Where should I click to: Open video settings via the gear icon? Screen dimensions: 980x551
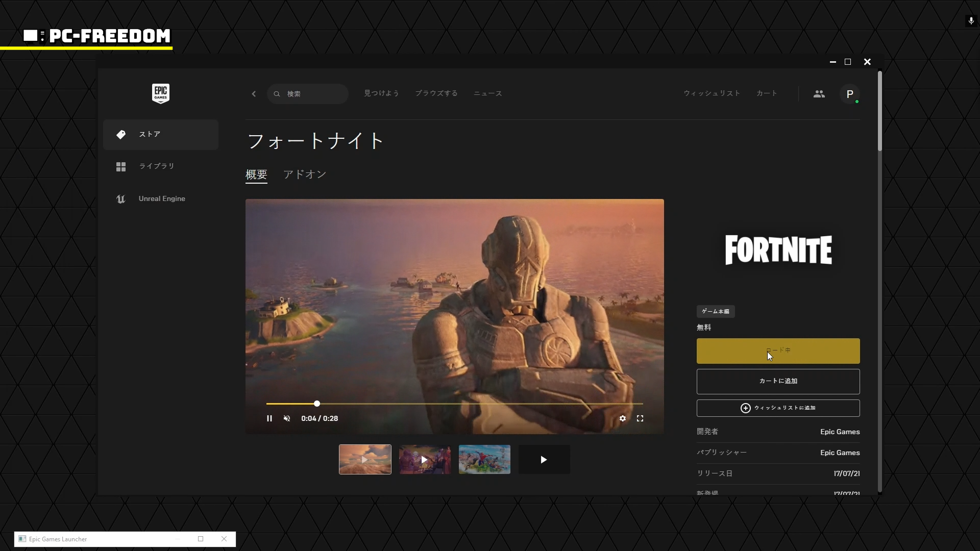pyautogui.click(x=622, y=418)
